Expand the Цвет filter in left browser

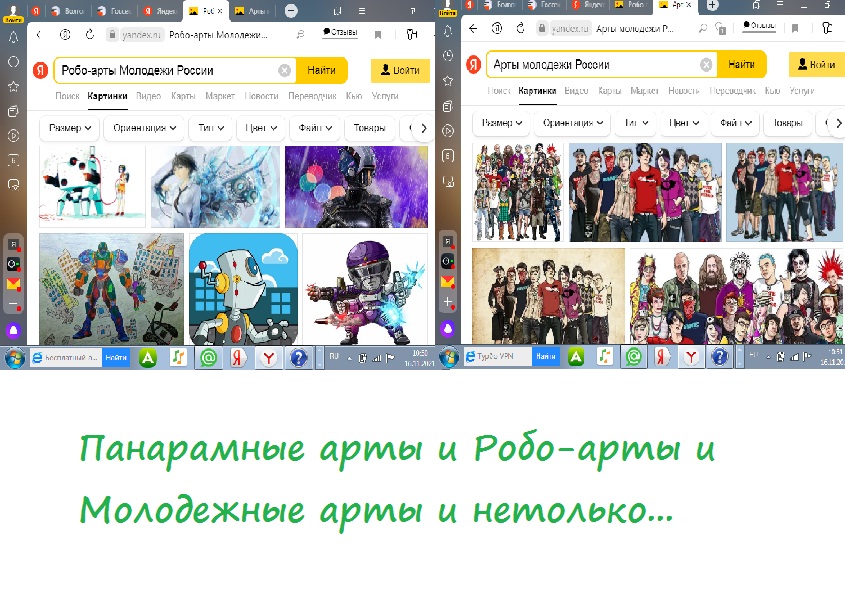click(x=261, y=128)
